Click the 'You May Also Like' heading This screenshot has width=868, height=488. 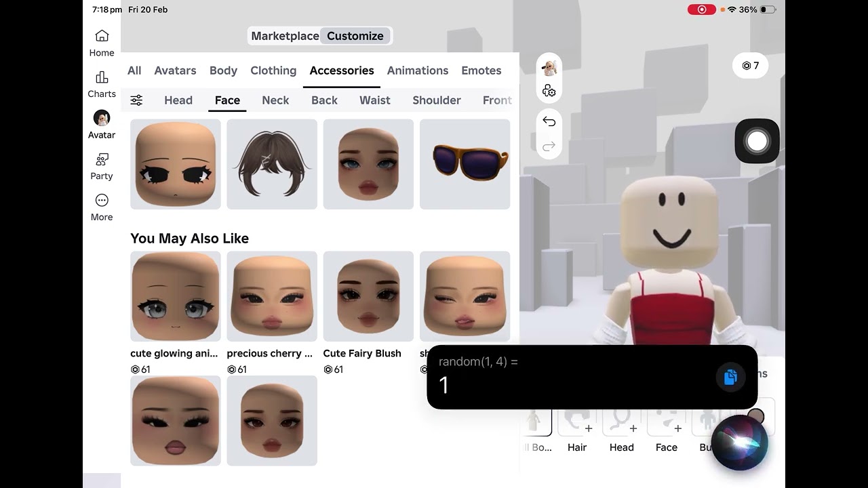189,239
